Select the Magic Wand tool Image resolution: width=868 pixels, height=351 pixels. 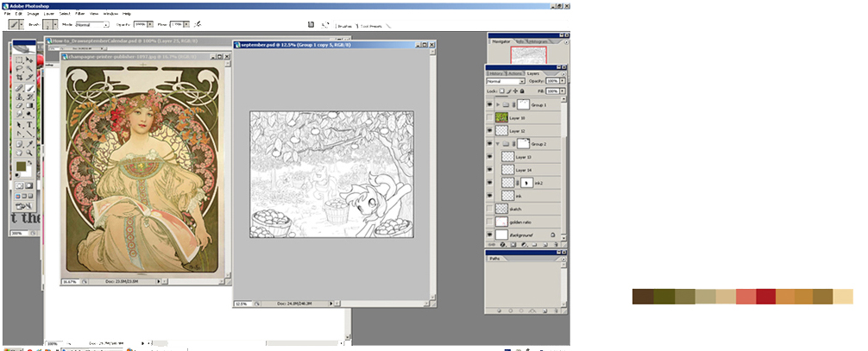click(30, 67)
